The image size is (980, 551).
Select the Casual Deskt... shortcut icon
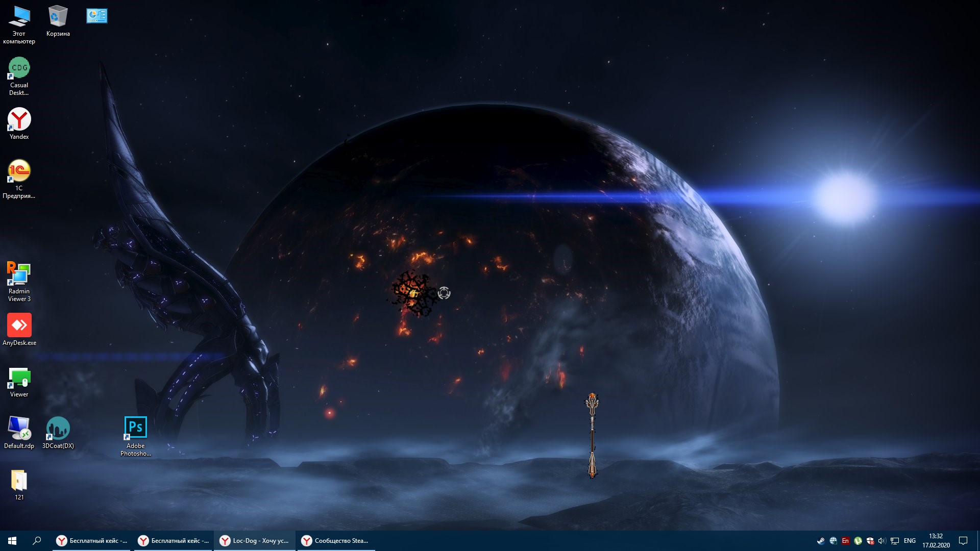[19, 76]
